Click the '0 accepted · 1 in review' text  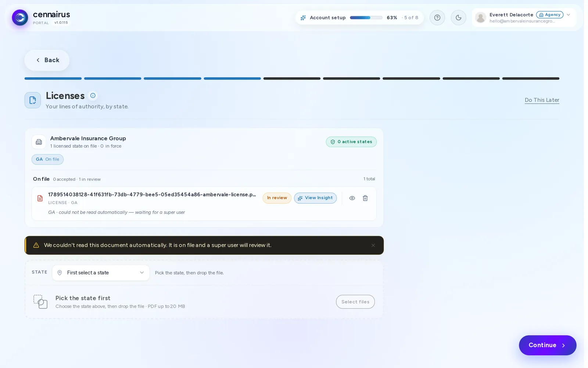pyautogui.click(x=77, y=179)
